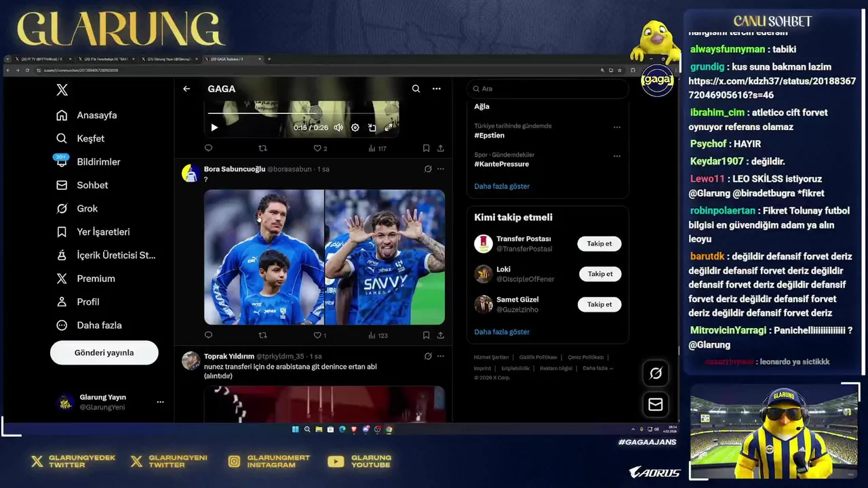This screenshot has width=868, height=488.
Task: Open more options for the #Epstien trend
Action: pos(617,127)
